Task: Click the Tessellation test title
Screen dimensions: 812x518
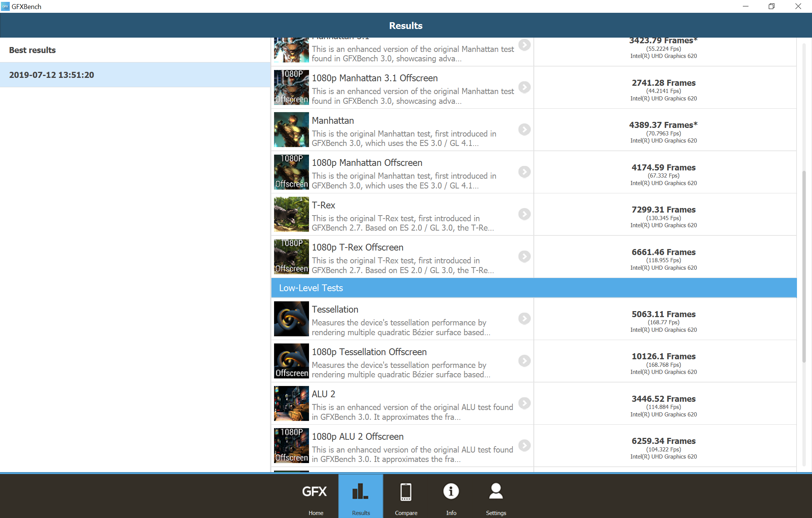Action: coord(335,309)
